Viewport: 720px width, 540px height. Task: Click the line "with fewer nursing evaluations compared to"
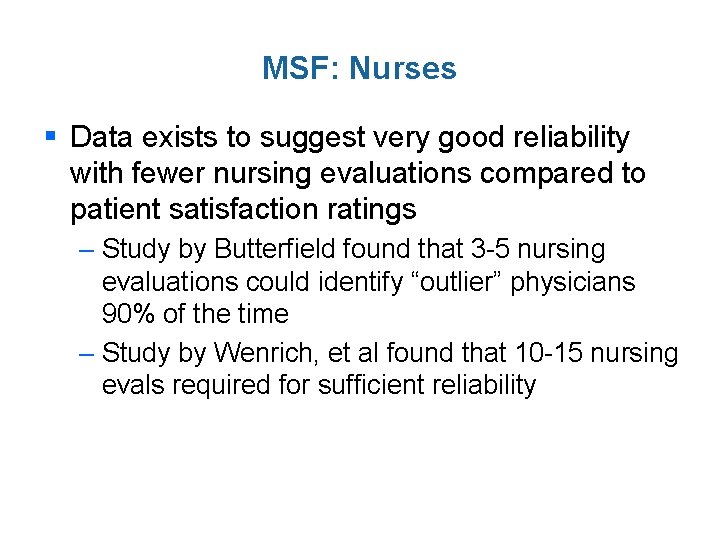tap(358, 174)
